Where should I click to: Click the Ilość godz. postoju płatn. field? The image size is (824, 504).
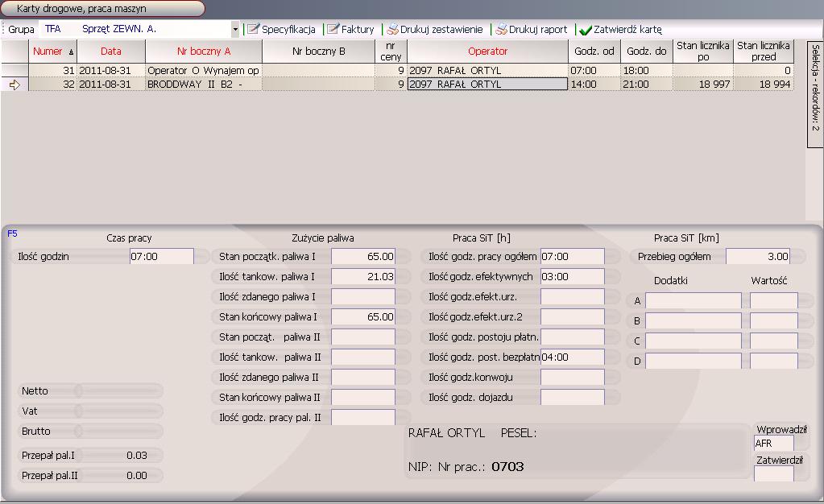click(x=572, y=337)
